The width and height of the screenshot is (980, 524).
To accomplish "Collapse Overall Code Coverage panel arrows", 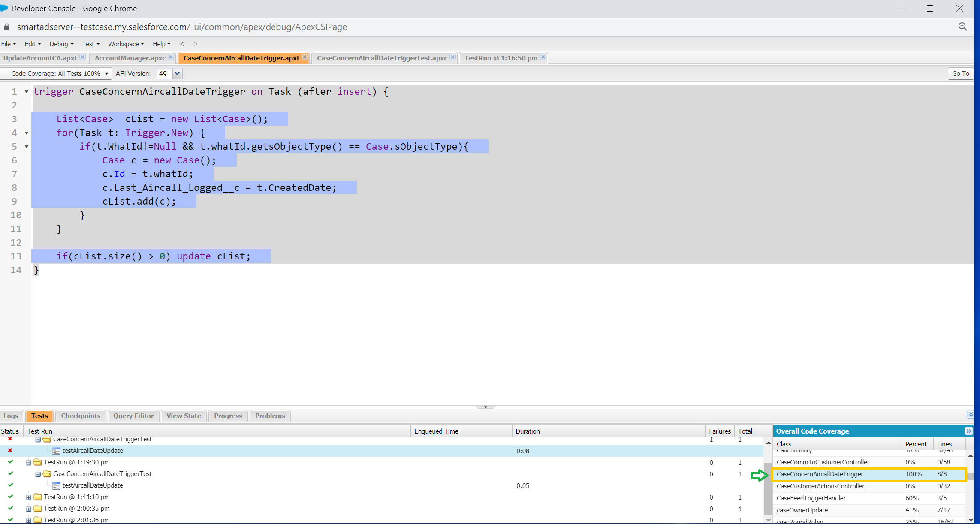I will pyautogui.click(x=968, y=431).
